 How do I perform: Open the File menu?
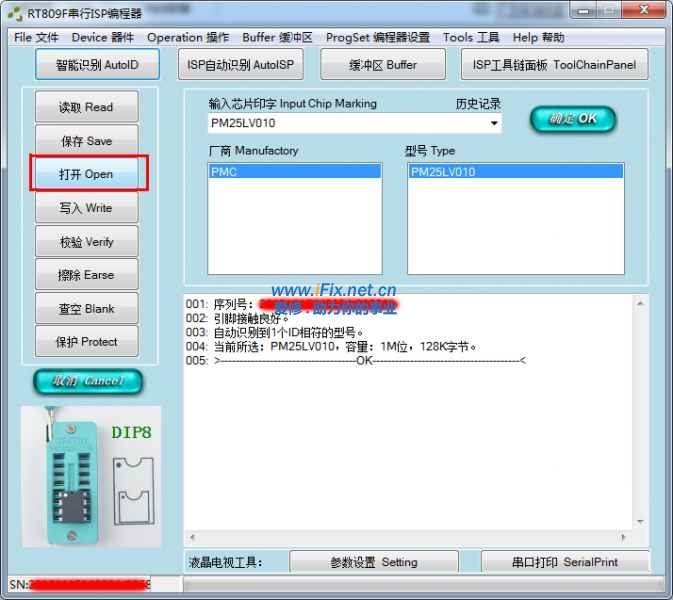click(x=36, y=38)
